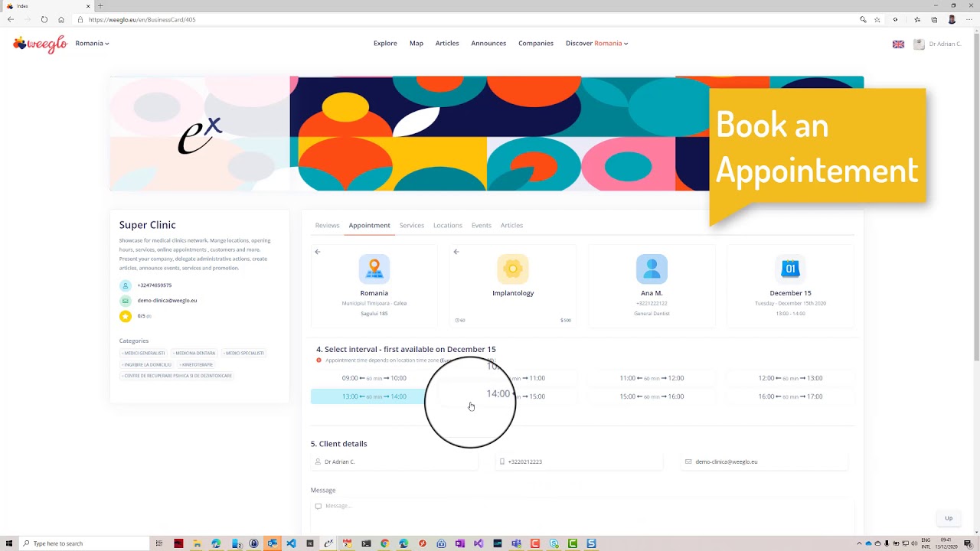Click the add to favorites star icon
Screen dimensions: 980x551
click(877, 20)
